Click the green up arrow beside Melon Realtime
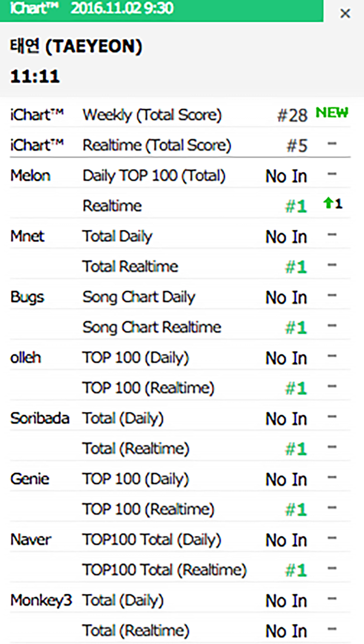Image resolution: width=364 pixels, height=644 pixels. coord(328,203)
